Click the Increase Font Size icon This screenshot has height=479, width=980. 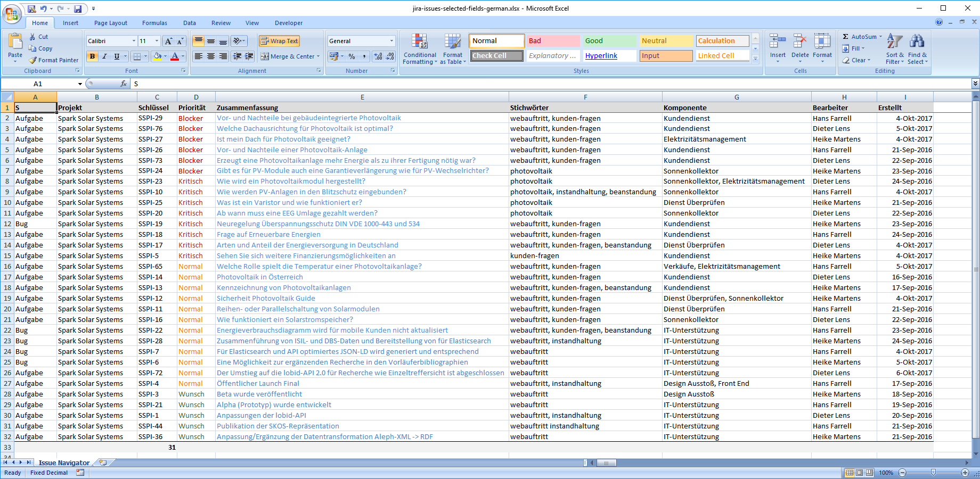click(168, 41)
